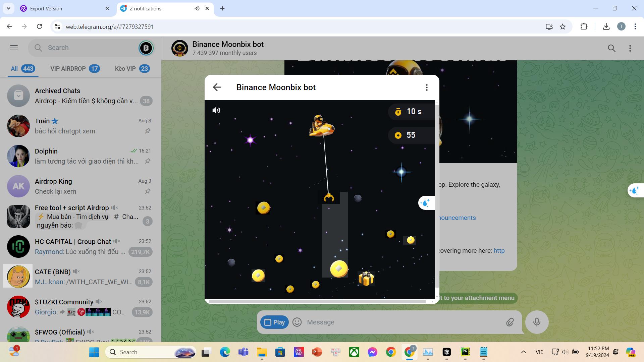Open Chrome three-dot menu
The width and height of the screenshot is (644, 362).
click(635, 26)
